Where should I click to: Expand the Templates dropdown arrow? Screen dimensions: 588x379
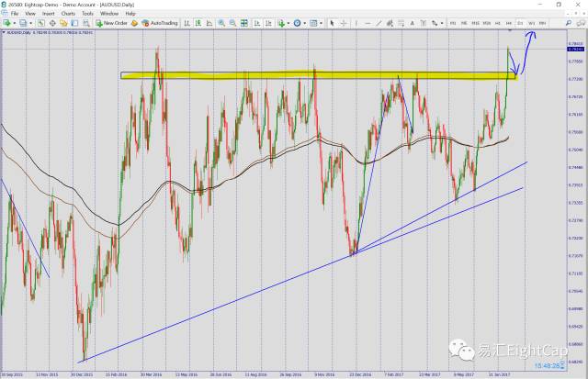tap(321, 23)
